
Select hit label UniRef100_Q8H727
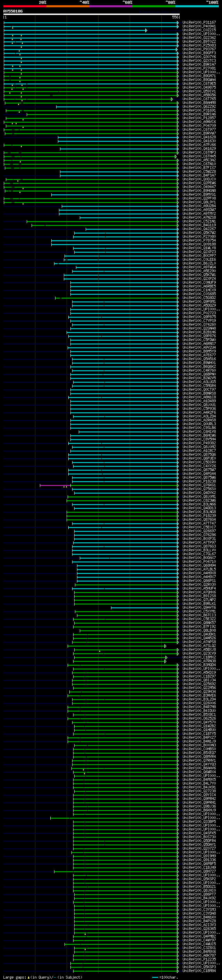[199, 872]
